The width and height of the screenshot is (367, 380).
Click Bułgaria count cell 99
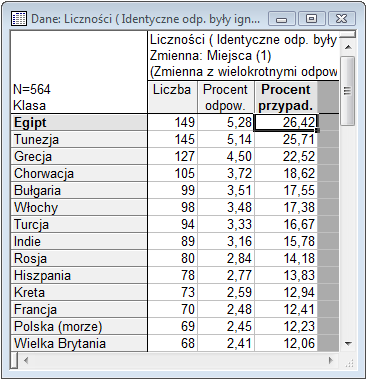[173, 191]
